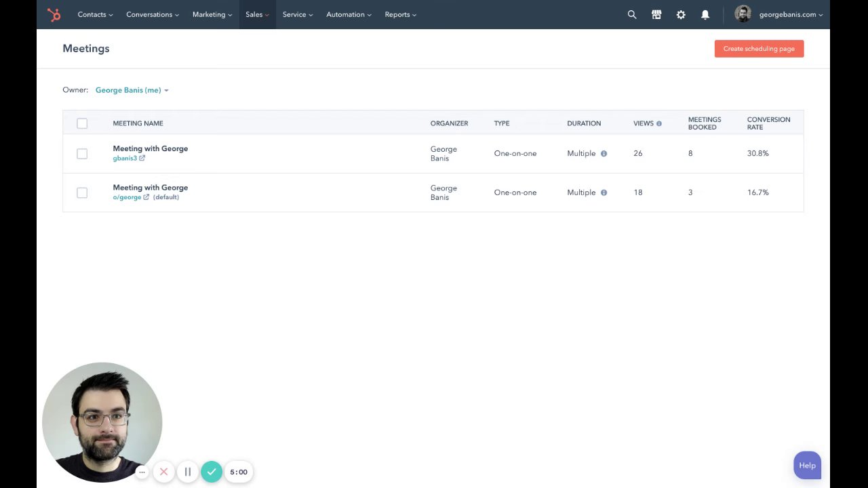Open external link icon next to gbanis3
The image size is (868, 488).
(x=142, y=159)
